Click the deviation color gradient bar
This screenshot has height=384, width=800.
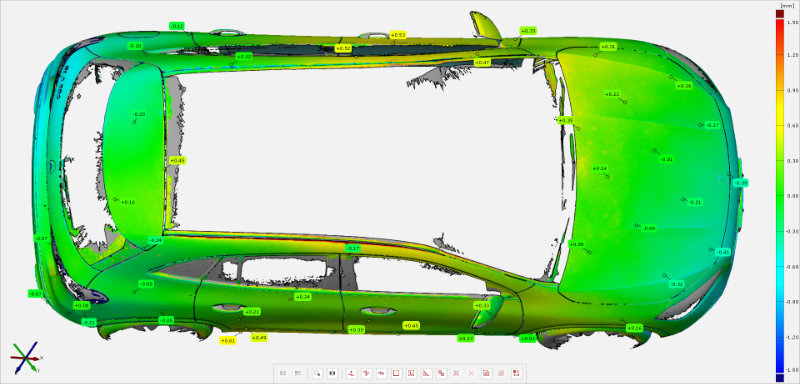(x=779, y=196)
